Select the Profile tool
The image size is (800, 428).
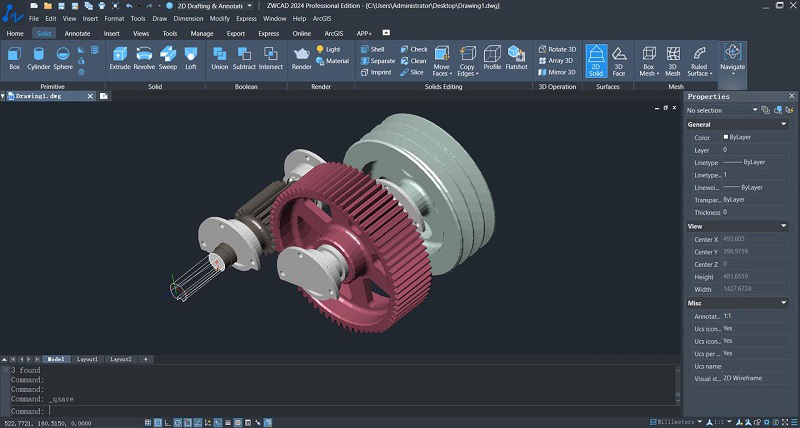(492, 58)
